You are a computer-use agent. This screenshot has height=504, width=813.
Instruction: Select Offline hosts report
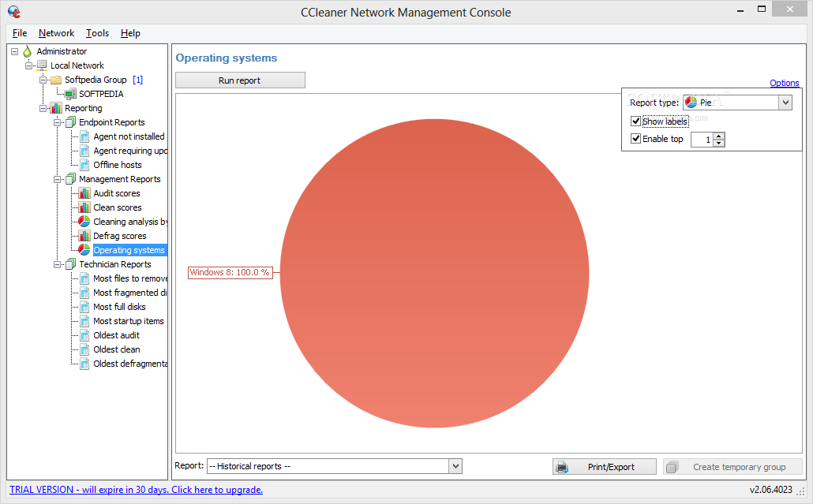[x=117, y=165]
